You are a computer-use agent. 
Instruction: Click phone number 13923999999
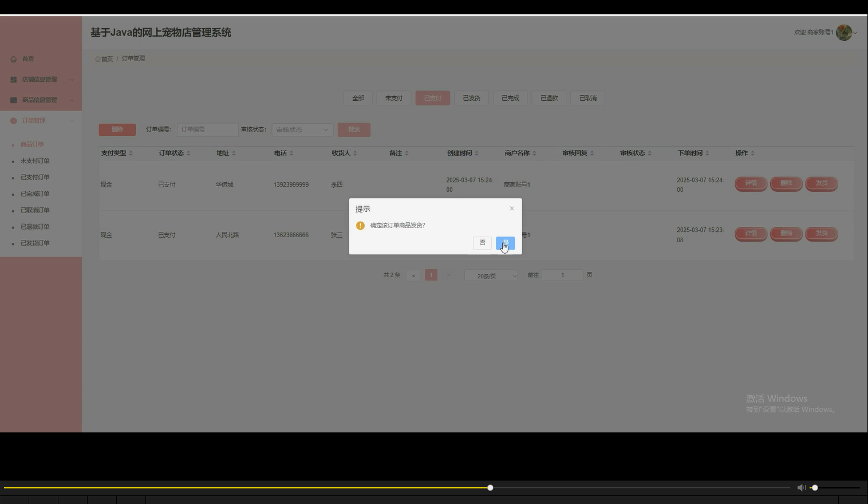[291, 185]
